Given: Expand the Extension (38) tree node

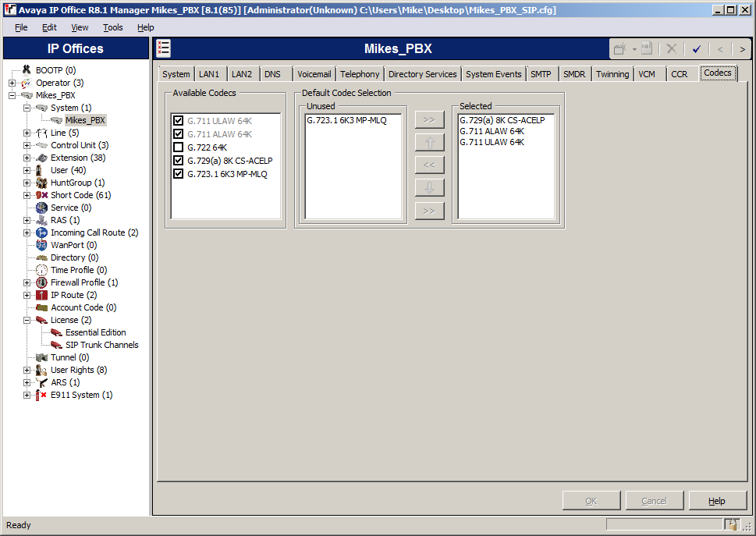Looking at the screenshot, I should 27,158.
